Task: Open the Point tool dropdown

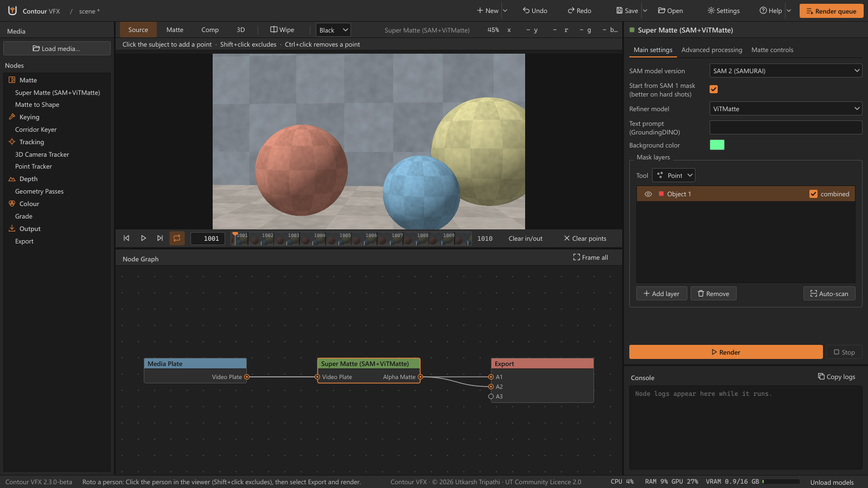Action: (x=674, y=175)
